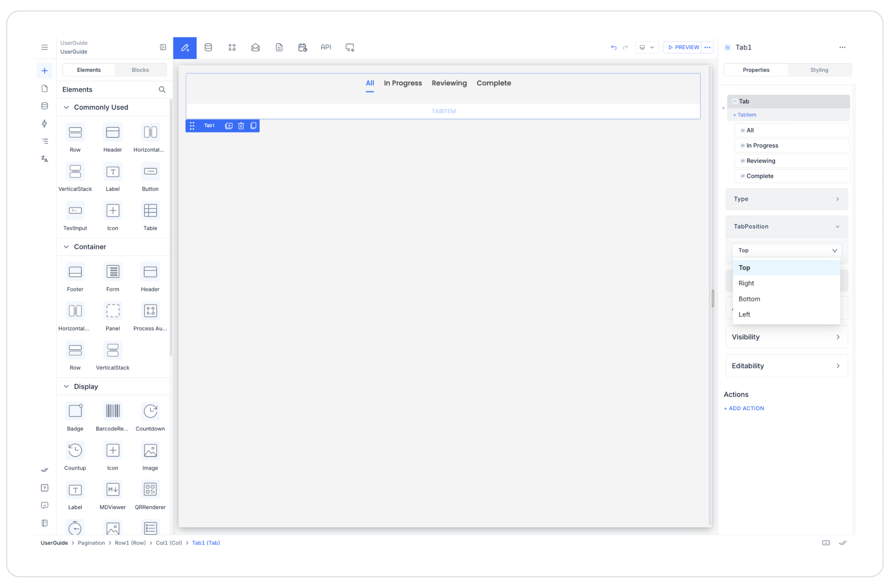
Task: Open the database icon in top toolbar
Action: click(x=208, y=47)
